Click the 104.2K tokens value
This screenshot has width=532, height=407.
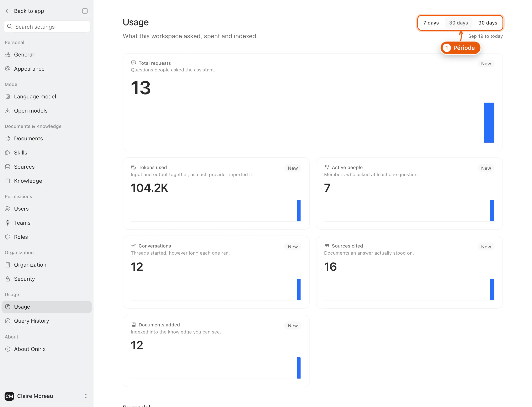pyautogui.click(x=149, y=188)
